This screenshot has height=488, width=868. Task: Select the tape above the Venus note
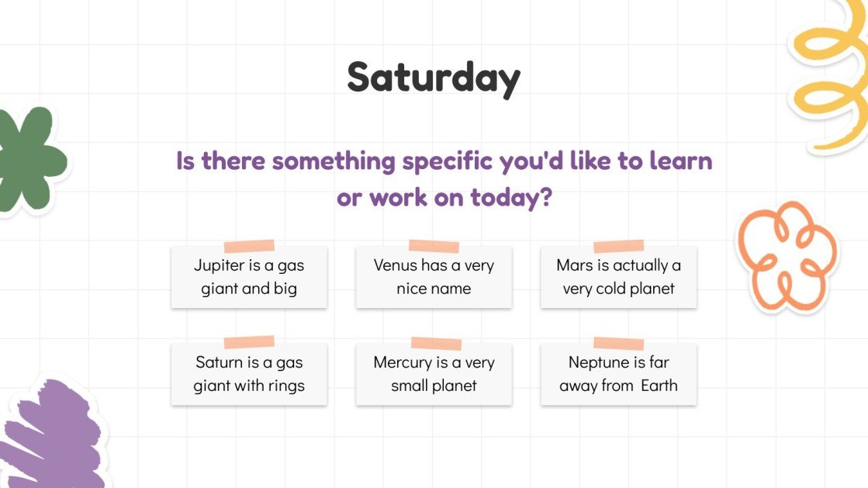click(x=434, y=246)
